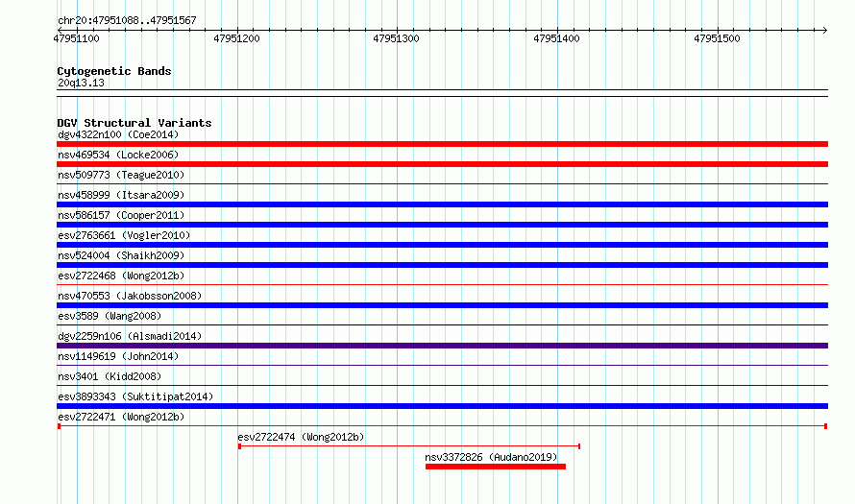Viewport: 855px width, 504px height.
Task: Open the nsv586157 (Cooper2011) variant
Action: pos(121,215)
